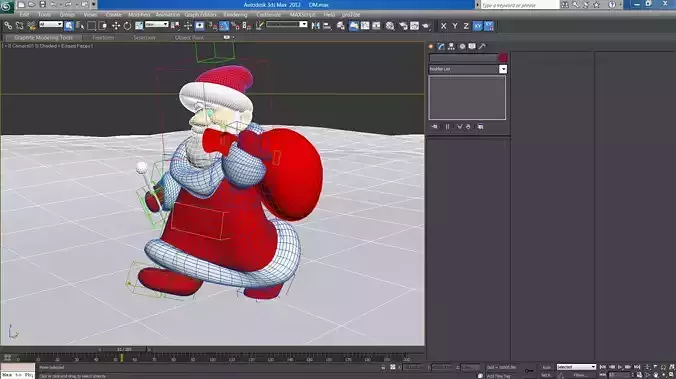Viewport: 676px width, 379px height.
Task: Click in the keyword search field
Action: [520, 5]
